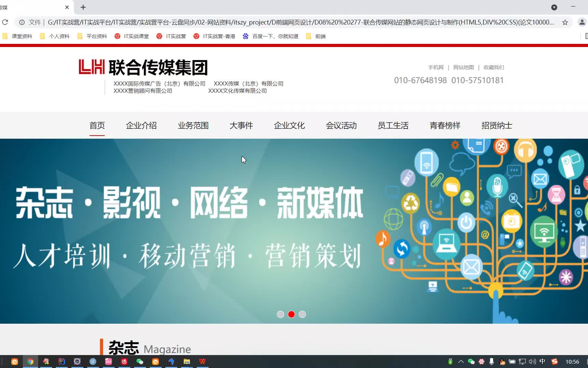Bookmark this page using the star icon

point(566,22)
